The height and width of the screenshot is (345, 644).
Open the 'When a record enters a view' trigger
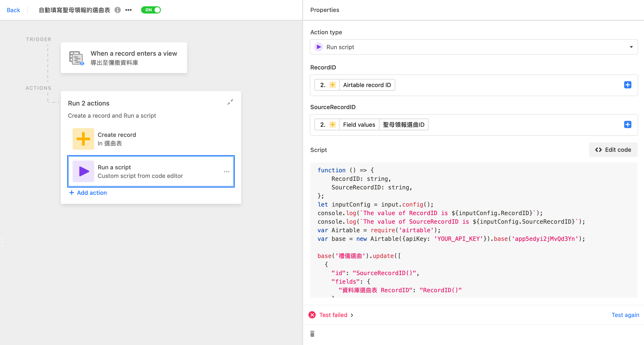click(124, 58)
